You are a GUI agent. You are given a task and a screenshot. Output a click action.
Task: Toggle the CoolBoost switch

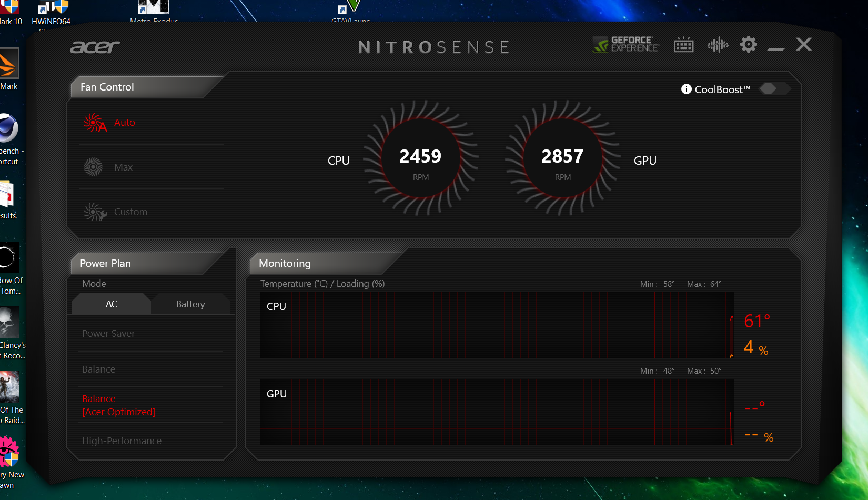click(x=774, y=88)
